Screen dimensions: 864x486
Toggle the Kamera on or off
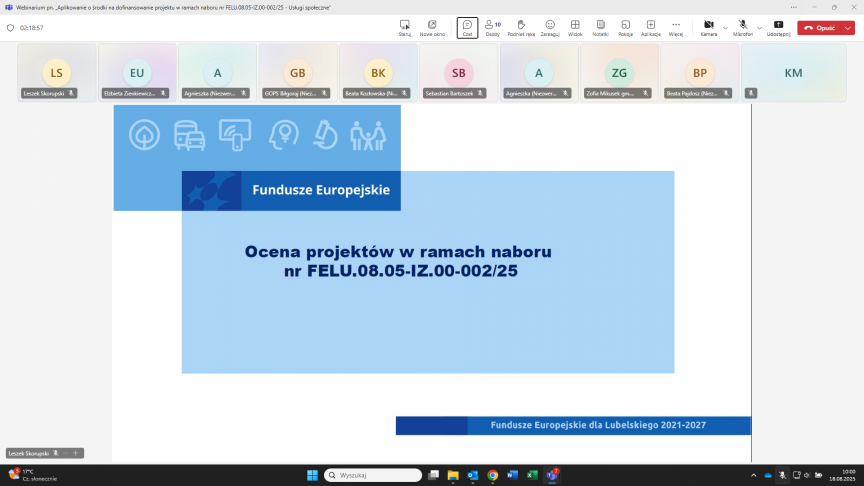point(709,28)
